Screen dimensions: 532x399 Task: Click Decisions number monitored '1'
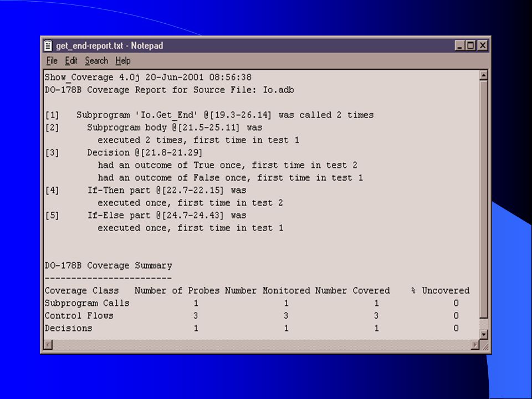pos(287,329)
